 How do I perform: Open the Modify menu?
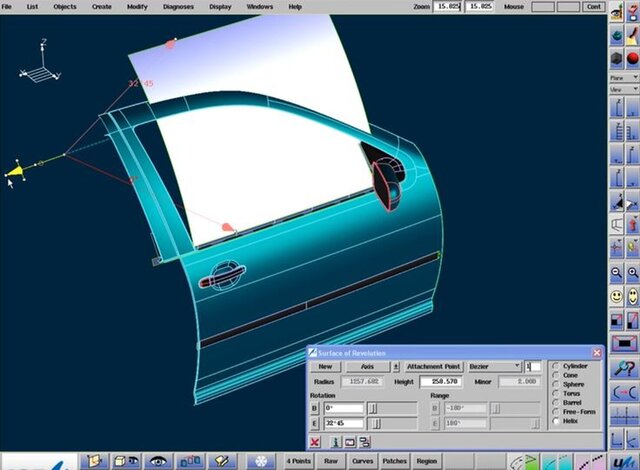pyautogui.click(x=137, y=7)
